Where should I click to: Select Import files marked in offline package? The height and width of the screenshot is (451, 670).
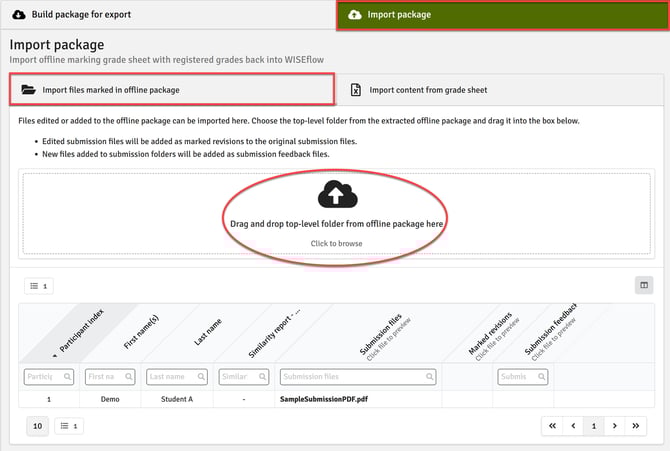click(110, 90)
